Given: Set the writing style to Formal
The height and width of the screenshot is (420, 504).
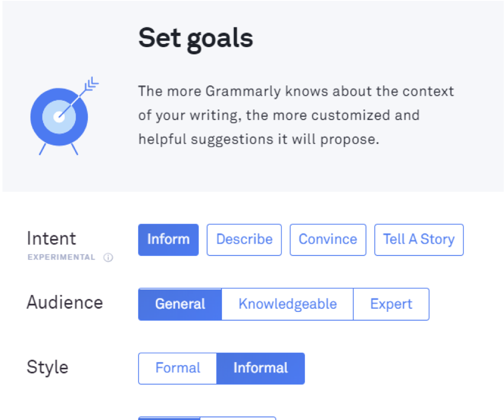Looking at the screenshot, I should tap(177, 368).
